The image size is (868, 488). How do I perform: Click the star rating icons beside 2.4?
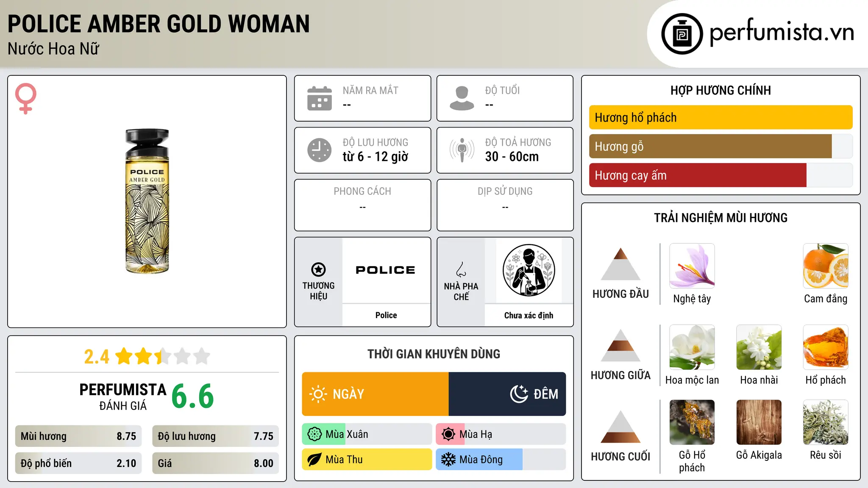[163, 356]
